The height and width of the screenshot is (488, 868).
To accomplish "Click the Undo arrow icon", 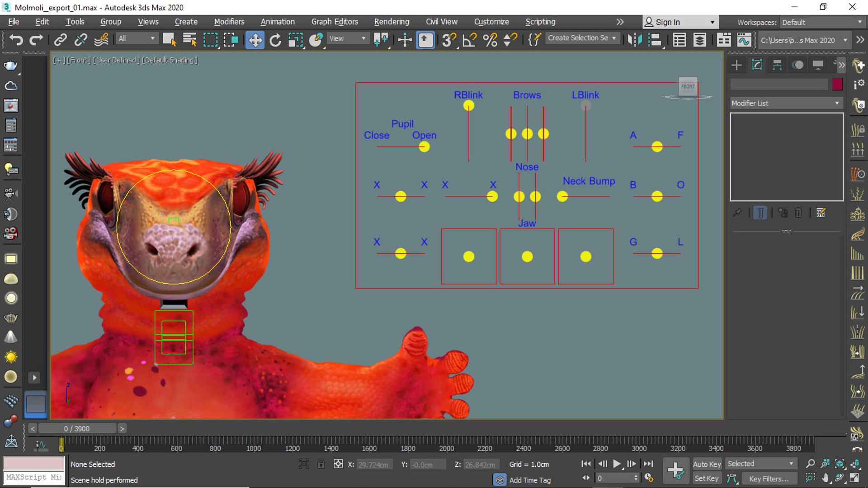I will point(16,40).
